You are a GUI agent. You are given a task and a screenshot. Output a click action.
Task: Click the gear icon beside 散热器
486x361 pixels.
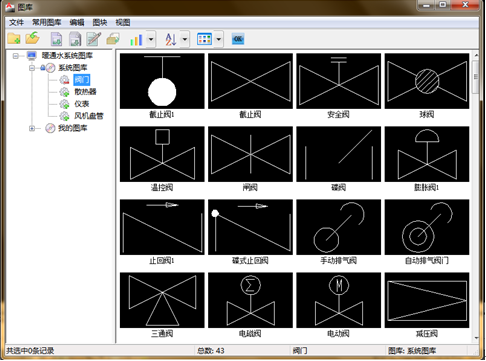tap(64, 92)
